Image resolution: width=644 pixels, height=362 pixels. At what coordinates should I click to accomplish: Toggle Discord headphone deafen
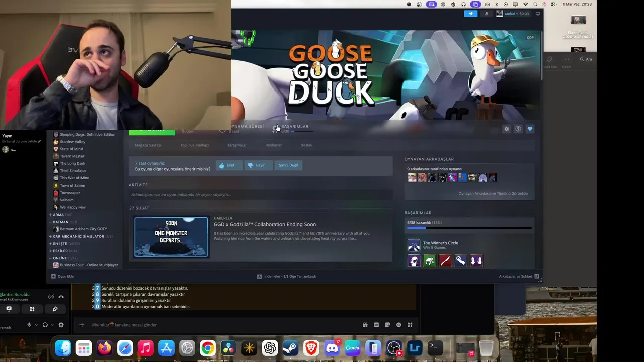45,325
